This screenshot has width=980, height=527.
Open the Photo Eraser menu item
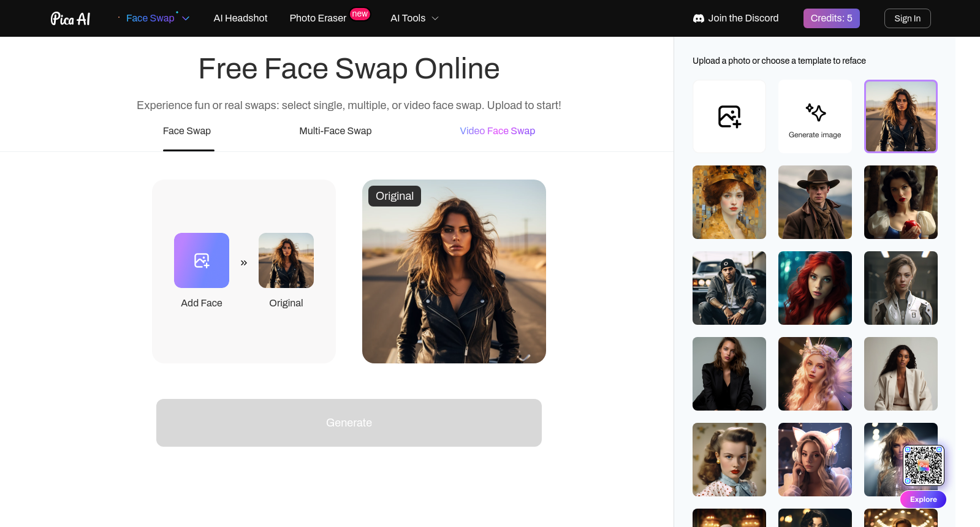pos(318,18)
